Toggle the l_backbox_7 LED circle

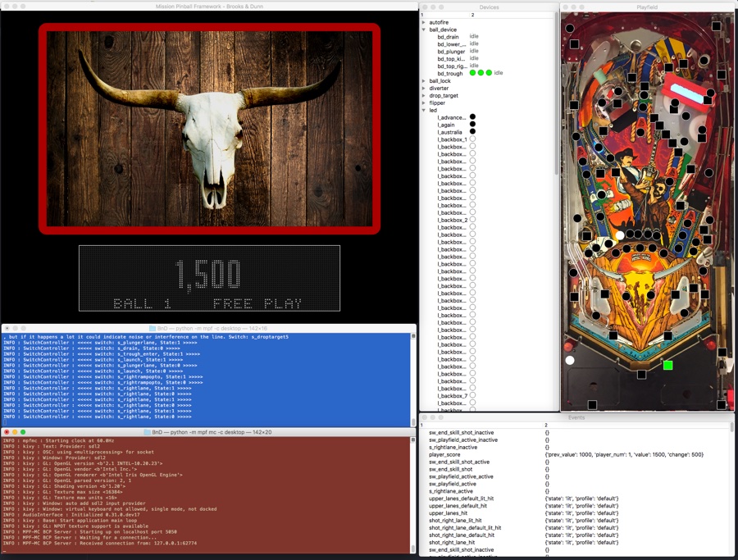[x=472, y=396]
